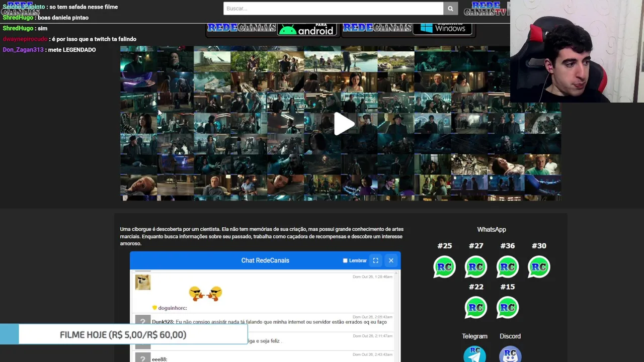The width and height of the screenshot is (644, 362).
Task: Open WhatsApp group #25
Action: (x=444, y=267)
